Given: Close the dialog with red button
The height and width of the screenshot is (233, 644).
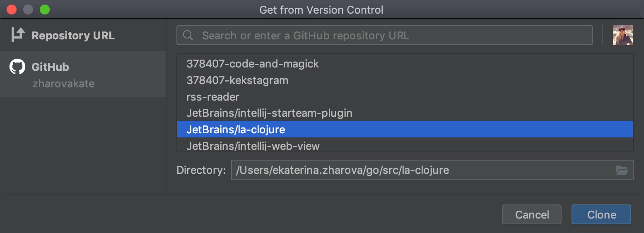Looking at the screenshot, I should coord(12,10).
